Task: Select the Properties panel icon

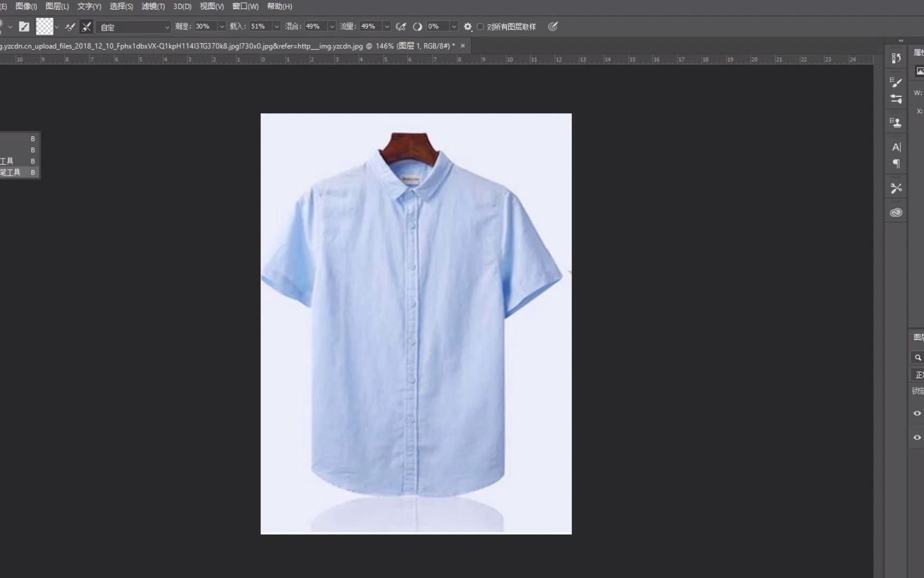Action: 896,57
